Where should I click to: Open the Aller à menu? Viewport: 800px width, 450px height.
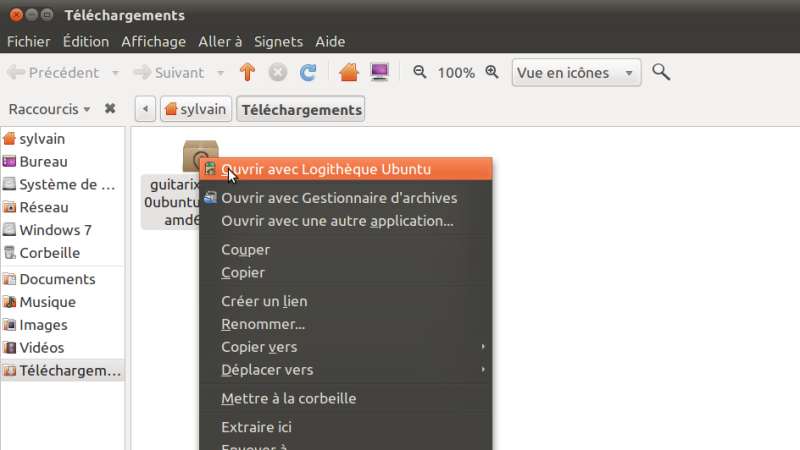pos(220,41)
